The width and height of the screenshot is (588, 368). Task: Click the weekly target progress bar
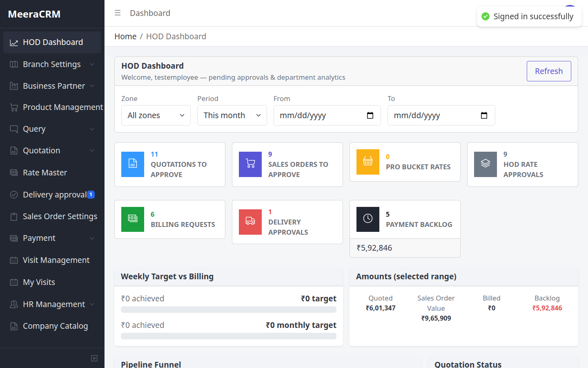coord(229,310)
